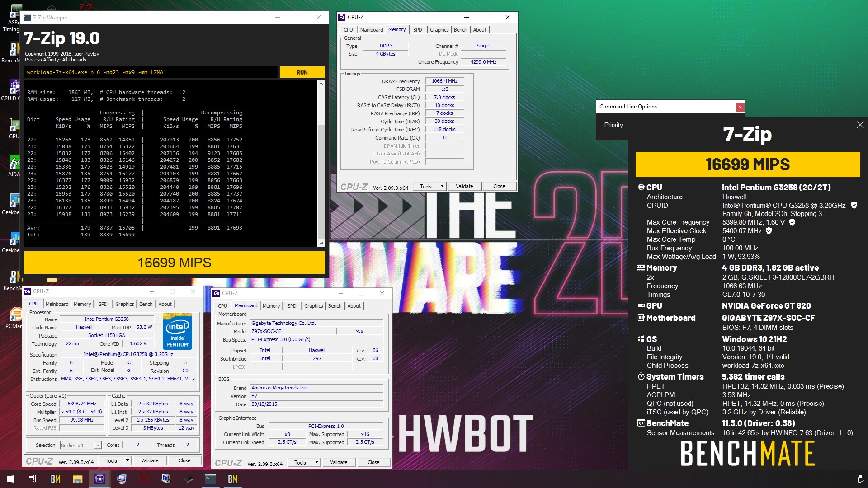Click the Uncore Frequency value 4299.0 MHz
This screenshot has width=868, height=488.
pos(483,62)
